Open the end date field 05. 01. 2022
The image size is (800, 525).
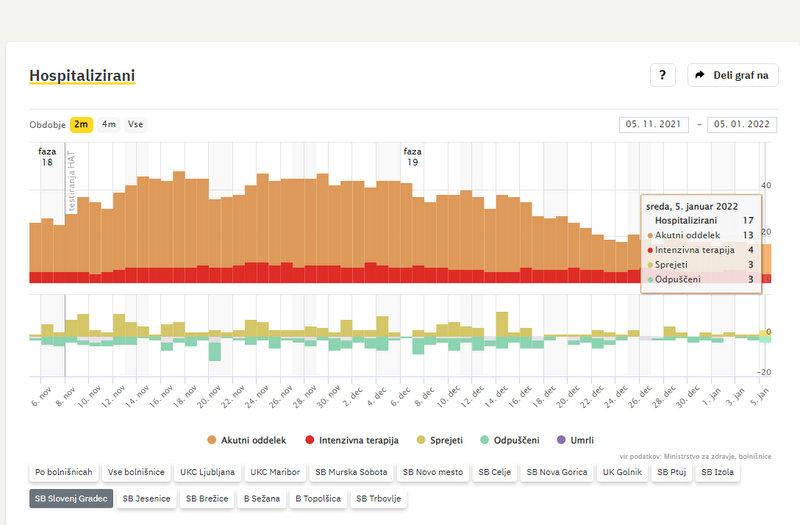tap(742, 125)
